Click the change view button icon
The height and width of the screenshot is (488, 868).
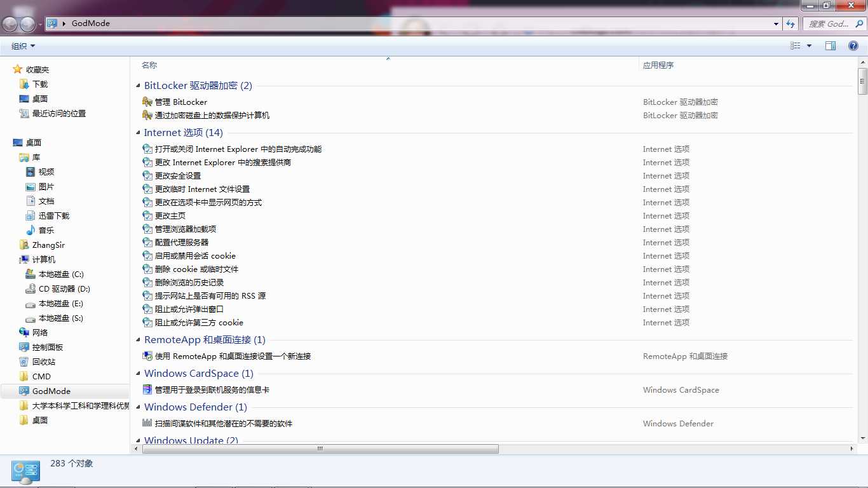click(795, 46)
